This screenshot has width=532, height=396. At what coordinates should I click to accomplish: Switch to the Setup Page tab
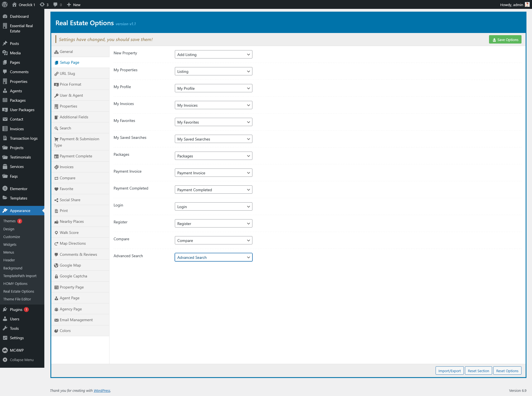tap(80, 62)
